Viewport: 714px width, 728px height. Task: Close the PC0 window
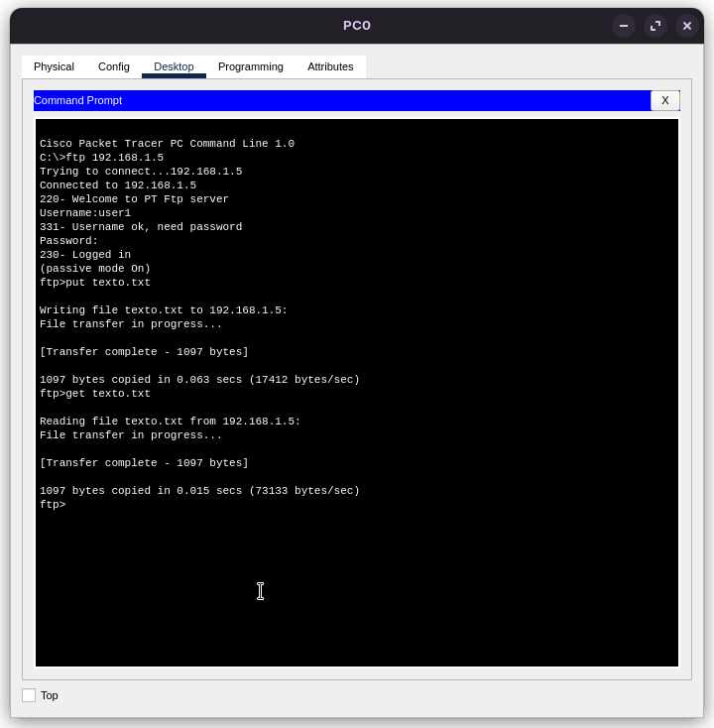(x=686, y=26)
